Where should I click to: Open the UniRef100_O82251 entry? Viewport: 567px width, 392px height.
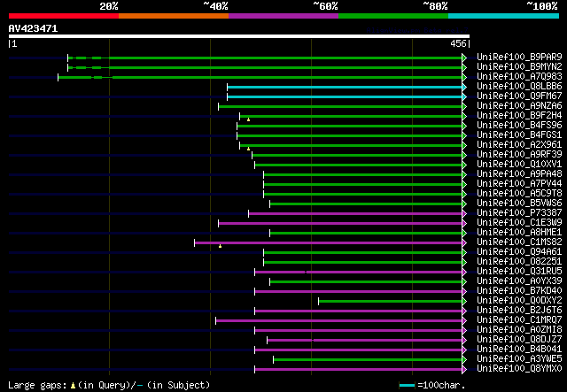pyautogui.click(x=519, y=262)
